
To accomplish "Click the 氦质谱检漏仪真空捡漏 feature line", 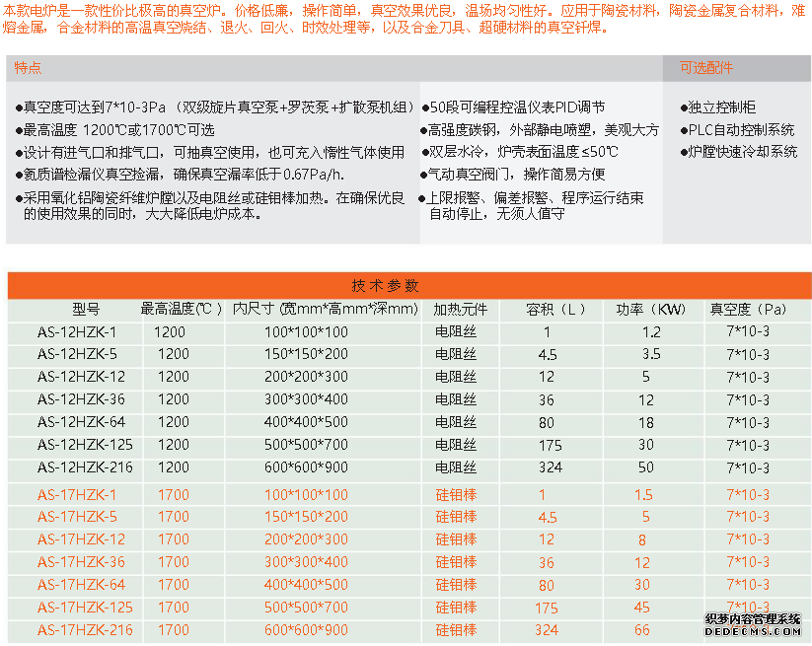I will (181, 174).
